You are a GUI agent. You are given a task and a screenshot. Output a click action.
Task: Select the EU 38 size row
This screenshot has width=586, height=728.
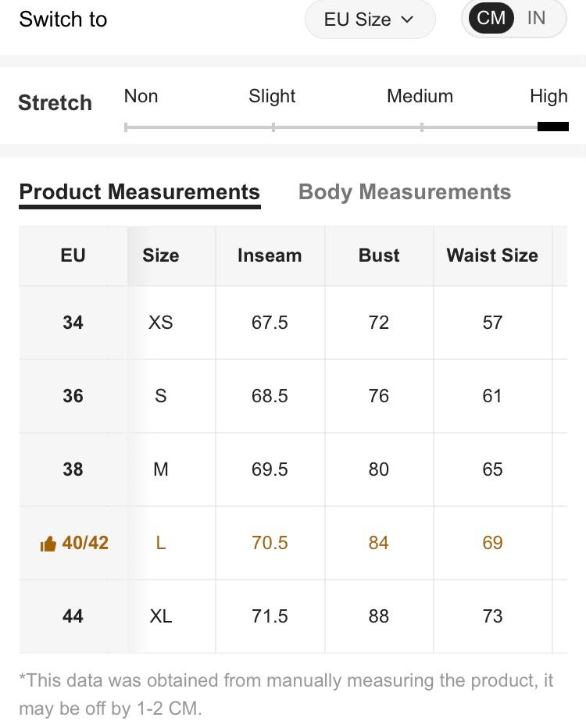click(x=73, y=469)
